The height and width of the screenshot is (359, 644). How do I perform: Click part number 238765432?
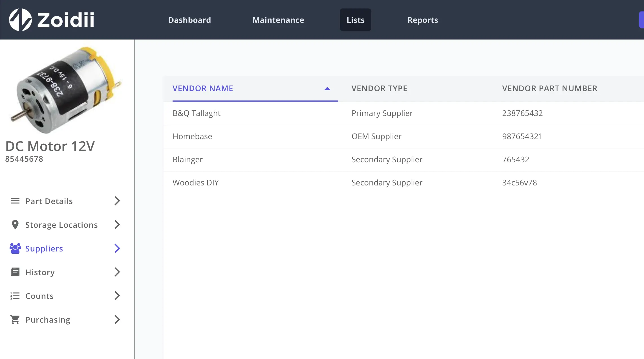pyautogui.click(x=522, y=113)
